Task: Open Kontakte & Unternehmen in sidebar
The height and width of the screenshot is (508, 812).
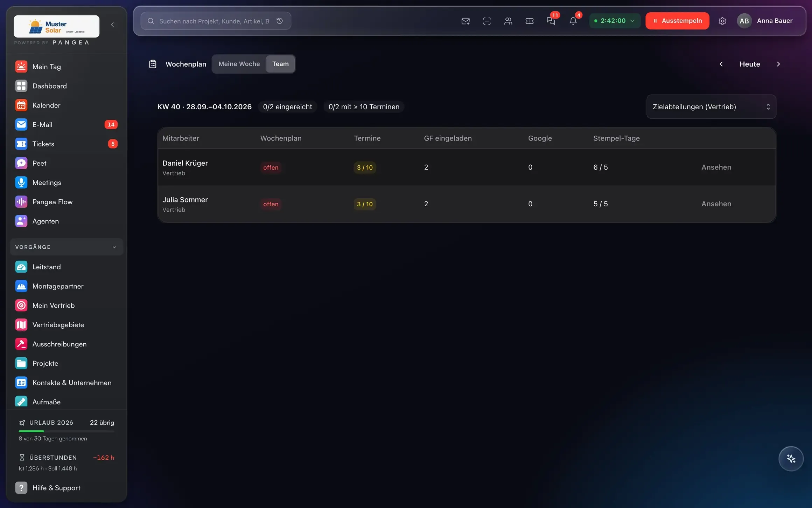Action: (x=66, y=383)
